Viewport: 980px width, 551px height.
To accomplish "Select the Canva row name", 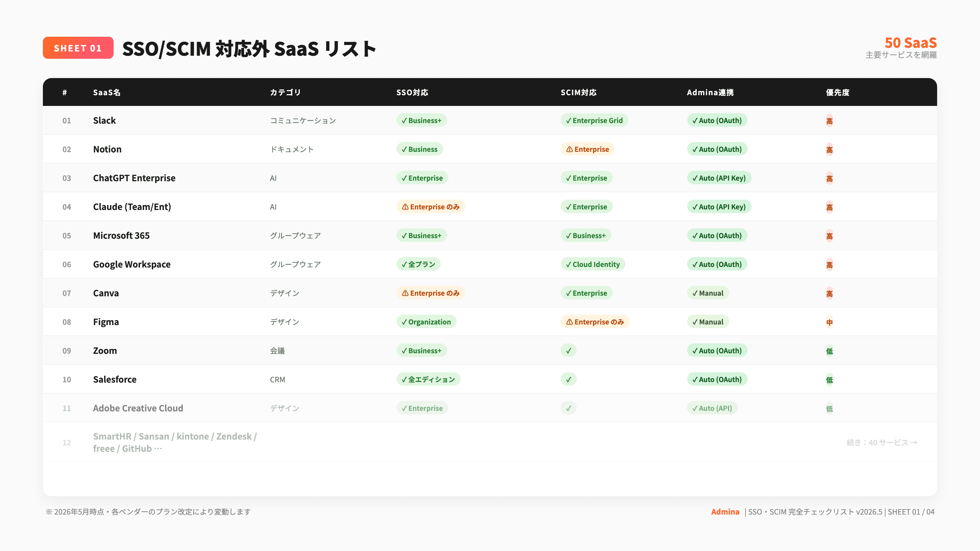I will (x=106, y=293).
